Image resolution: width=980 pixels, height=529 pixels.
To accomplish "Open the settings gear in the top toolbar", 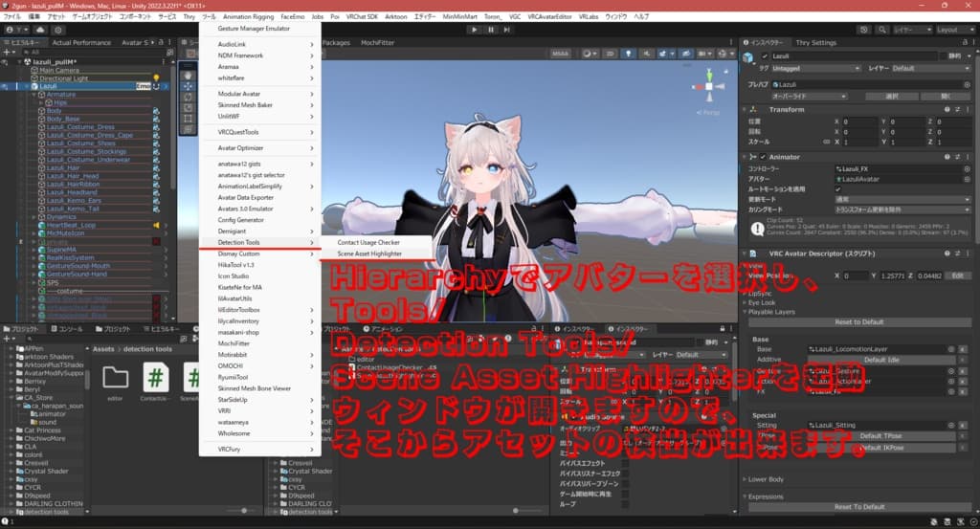I will (x=58, y=30).
